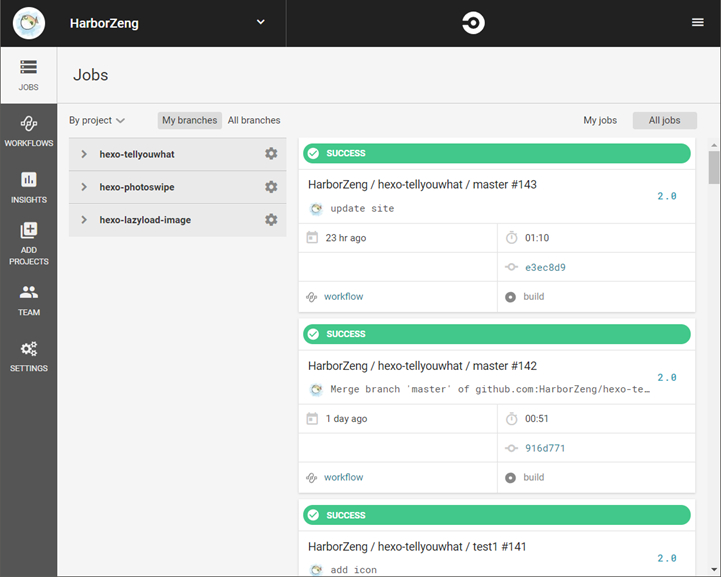Click the CircleCI logo in header
The width and height of the screenshot is (721, 577).
click(x=473, y=23)
